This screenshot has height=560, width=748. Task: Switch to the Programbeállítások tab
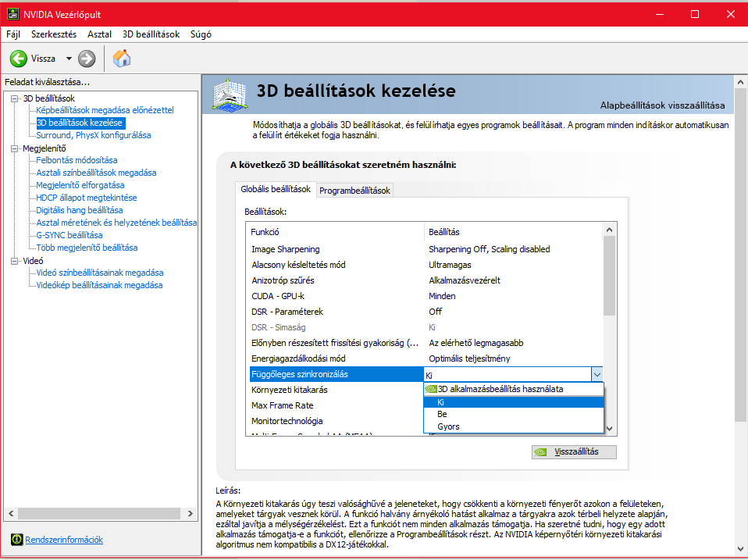[x=354, y=191]
